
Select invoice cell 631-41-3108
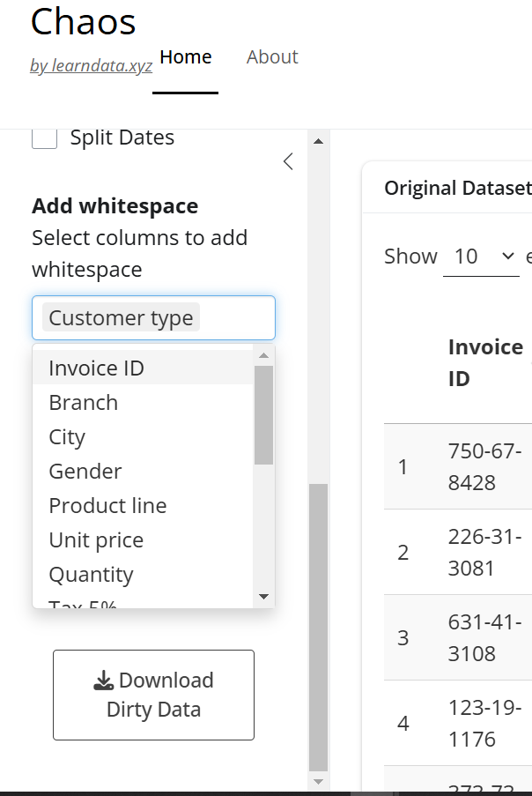point(484,637)
